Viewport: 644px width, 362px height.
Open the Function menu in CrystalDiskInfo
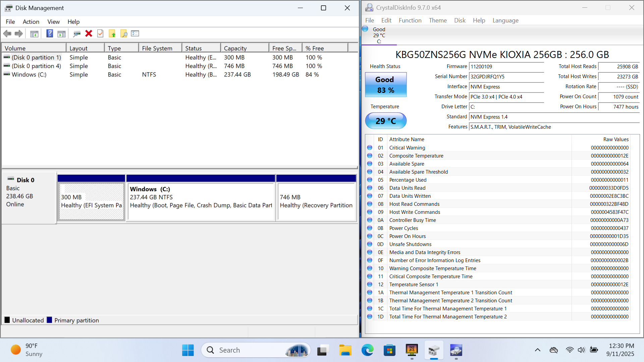pos(410,20)
